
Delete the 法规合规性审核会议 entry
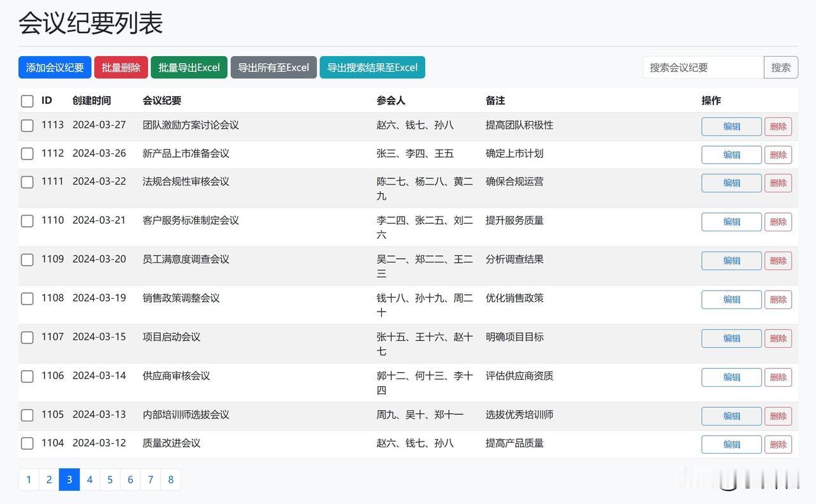click(778, 183)
